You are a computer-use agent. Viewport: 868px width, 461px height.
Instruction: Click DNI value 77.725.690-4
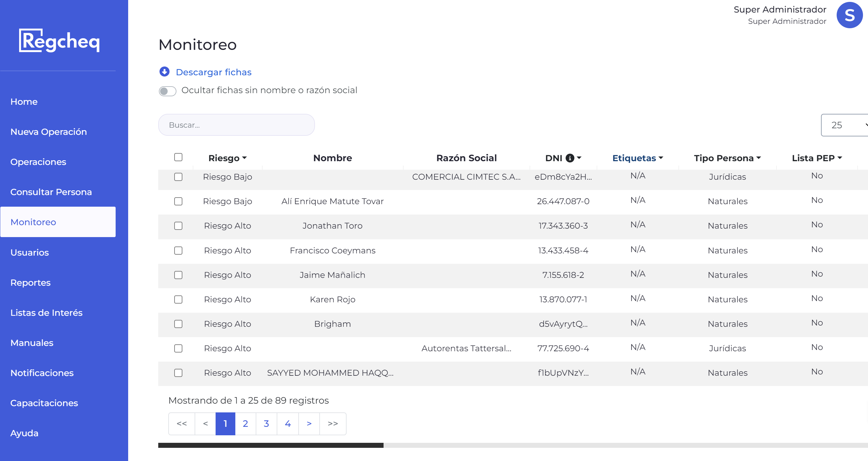pyautogui.click(x=563, y=348)
